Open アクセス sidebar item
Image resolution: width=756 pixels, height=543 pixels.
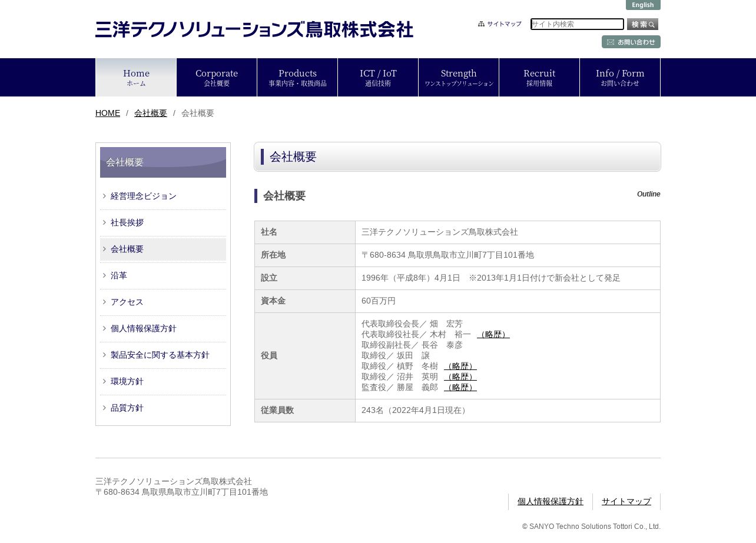tap(127, 302)
